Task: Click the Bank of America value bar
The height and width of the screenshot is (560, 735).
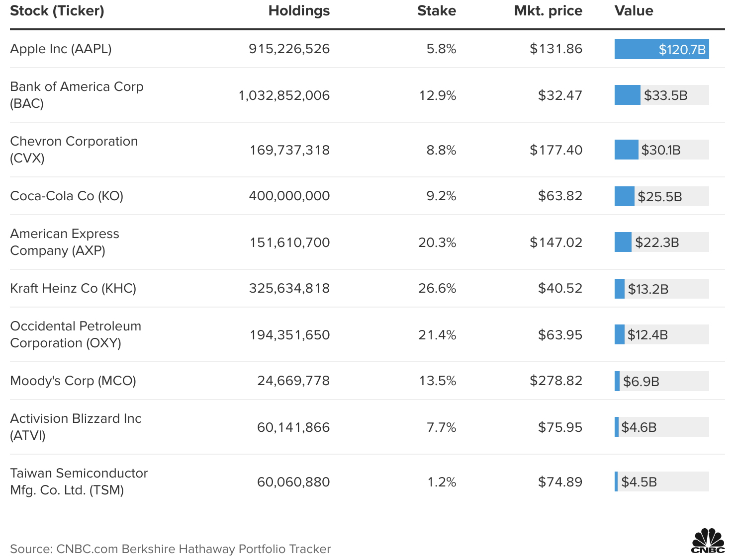Action: (661, 95)
